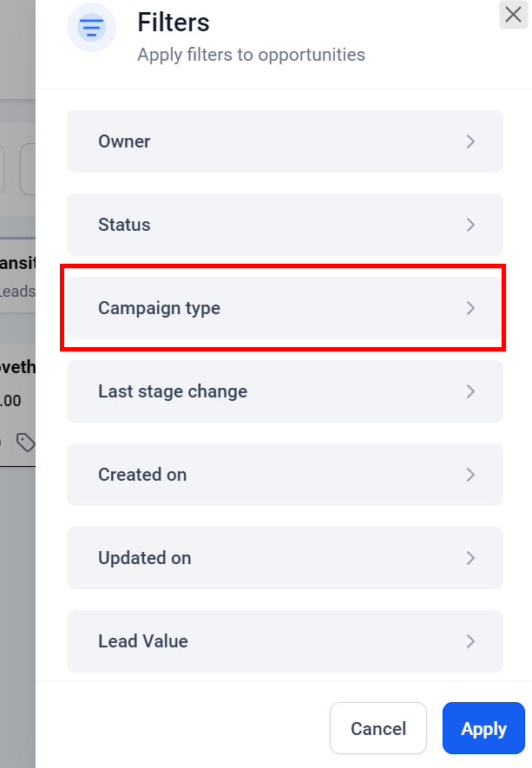Close the Filters panel with X
The image size is (532, 768).
pos(512,14)
